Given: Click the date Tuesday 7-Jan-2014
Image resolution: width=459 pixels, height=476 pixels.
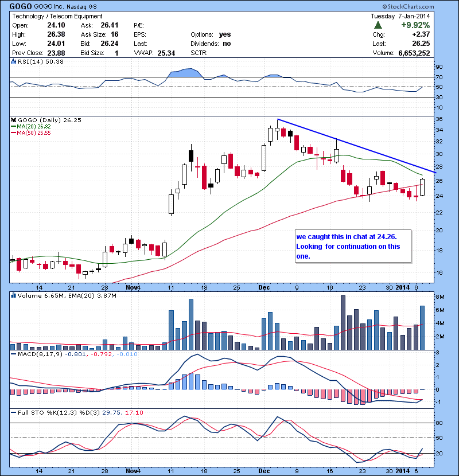Looking at the screenshot, I should click(400, 16).
